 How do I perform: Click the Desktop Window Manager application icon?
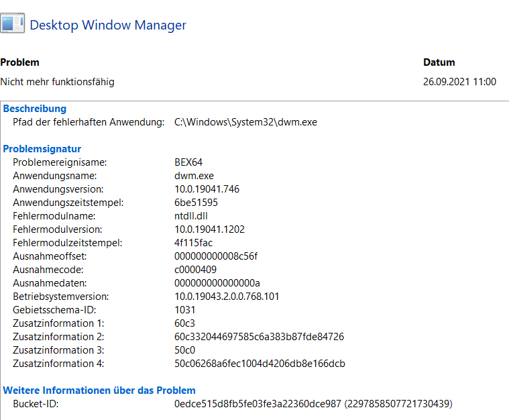click(x=12, y=23)
